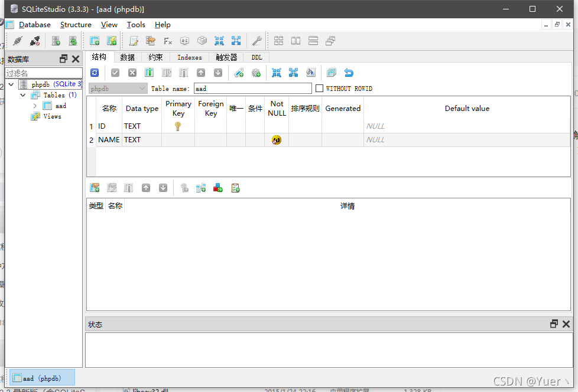Toggle the primary key on ID column
The image size is (578, 392).
pyautogui.click(x=178, y=126)
